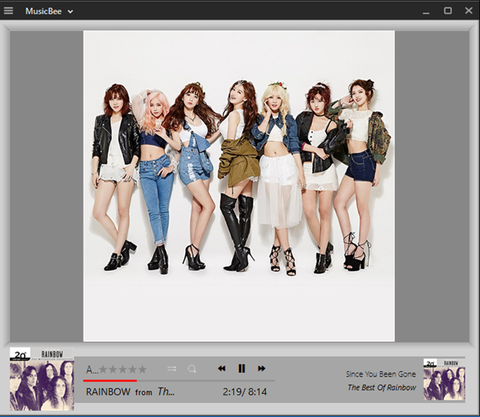Viewport: 480px width, 417px height.
Task: Minimize the MusicBee window
Action: 426,12
